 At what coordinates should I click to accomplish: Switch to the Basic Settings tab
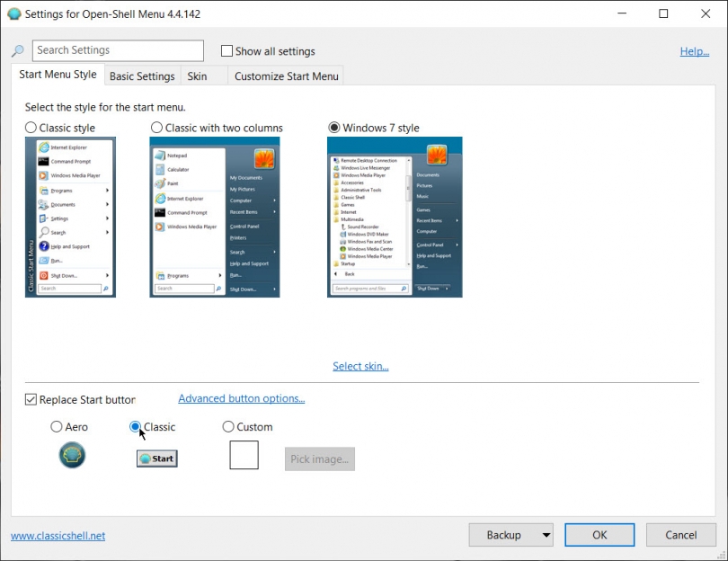(142, 76)
